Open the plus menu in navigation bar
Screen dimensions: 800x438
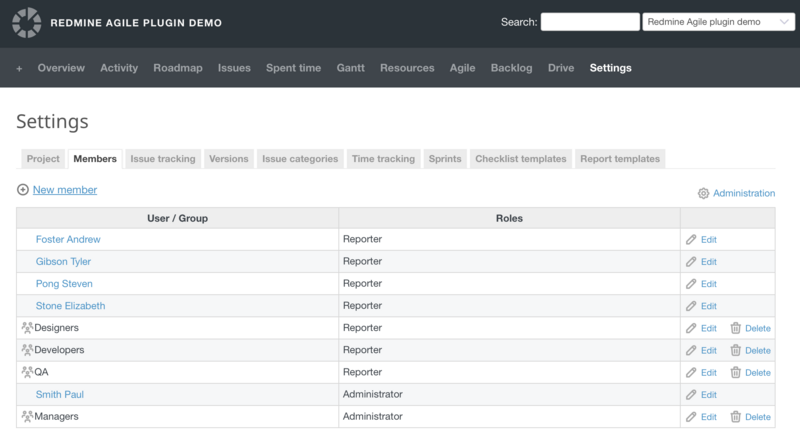pyautogui.click(x=19, y=68)
